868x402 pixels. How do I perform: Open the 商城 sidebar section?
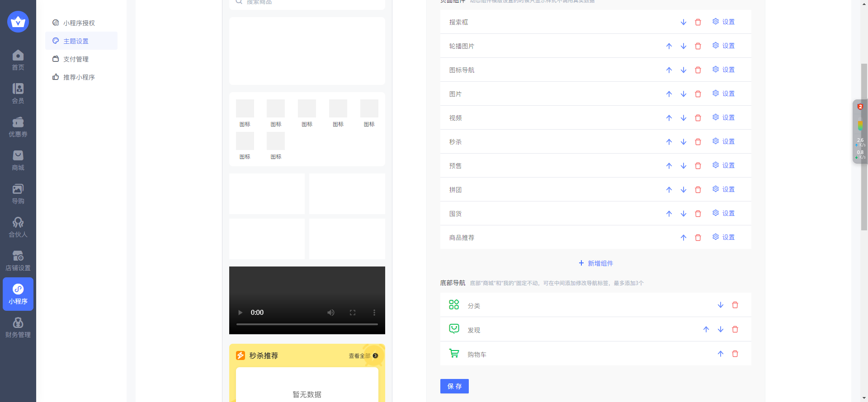(18, 160)
